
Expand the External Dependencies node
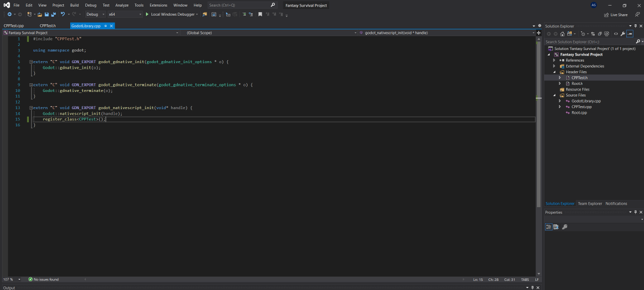pyautogui.click(x=554, y=66)
